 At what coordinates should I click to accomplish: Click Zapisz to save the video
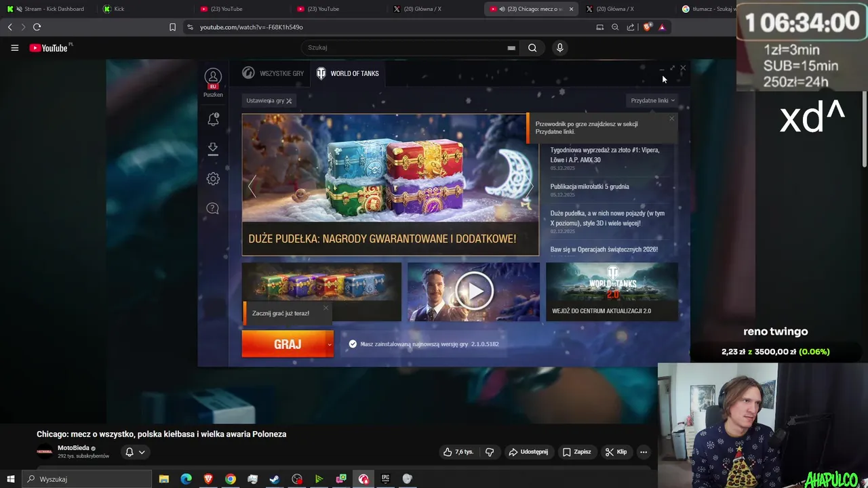click(576, 452)
